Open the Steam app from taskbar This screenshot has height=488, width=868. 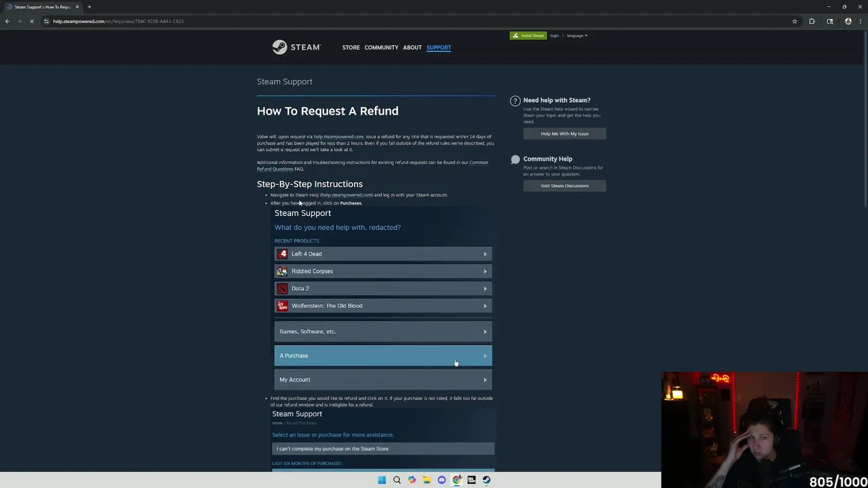click(486, 480)
